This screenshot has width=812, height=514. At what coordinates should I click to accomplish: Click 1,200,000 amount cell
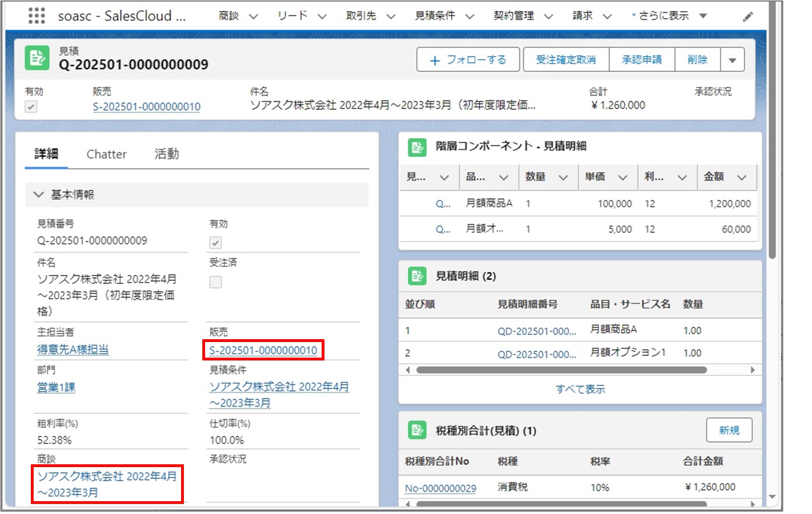tap(730, 204)
